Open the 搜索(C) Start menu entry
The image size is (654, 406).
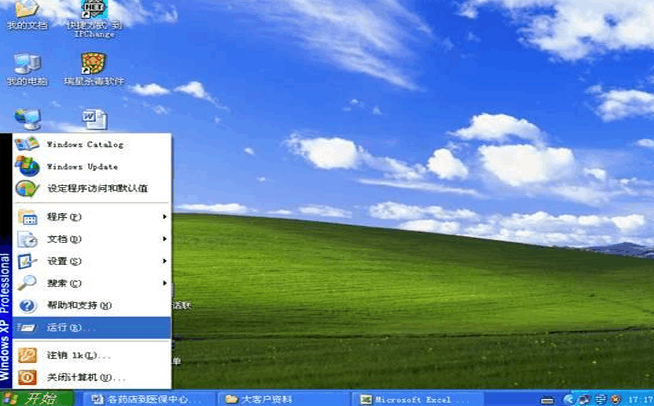point(92,283)
